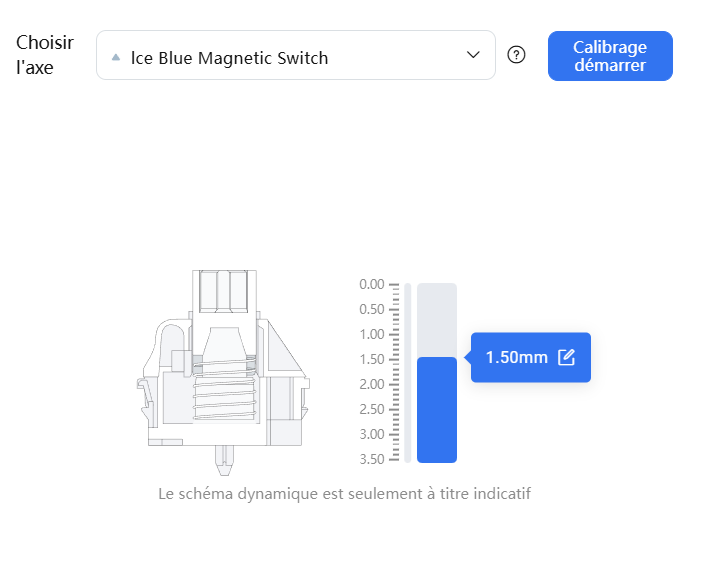Click the gray unfilled top of travel bar

pos(437,318)
